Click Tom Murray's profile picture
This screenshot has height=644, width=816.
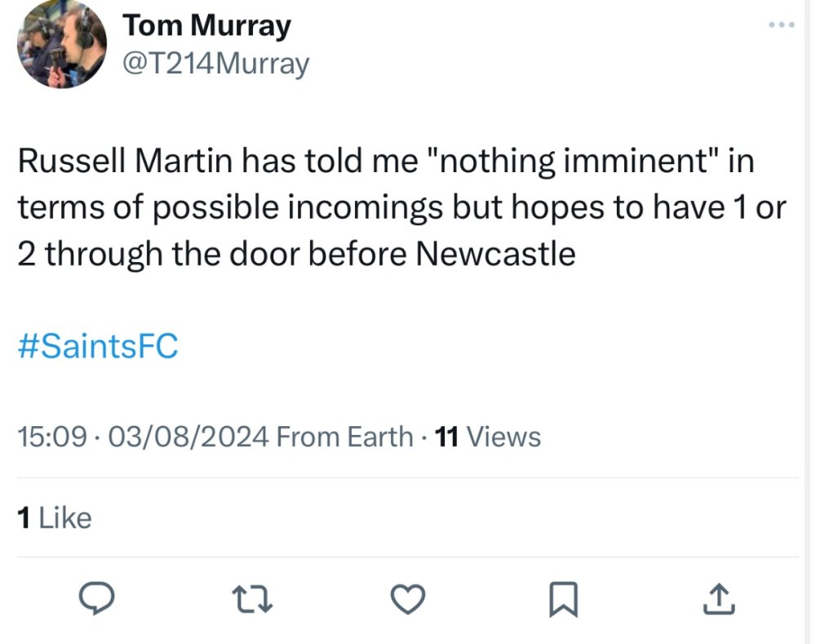(61, 43)
